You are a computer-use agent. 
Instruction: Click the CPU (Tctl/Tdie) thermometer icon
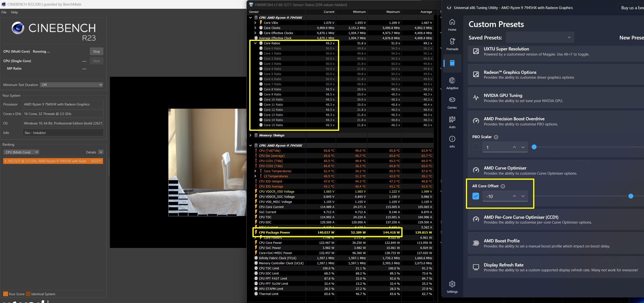(256, 151)
